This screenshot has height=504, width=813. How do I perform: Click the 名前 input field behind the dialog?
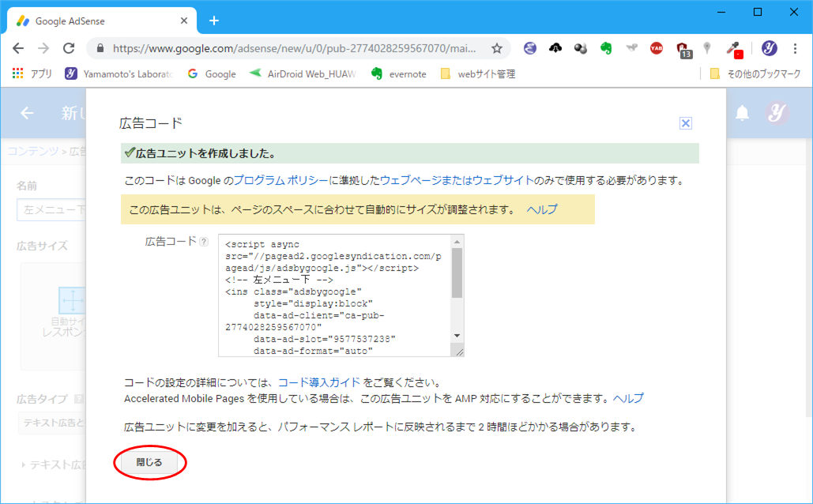tap(51, 209)
